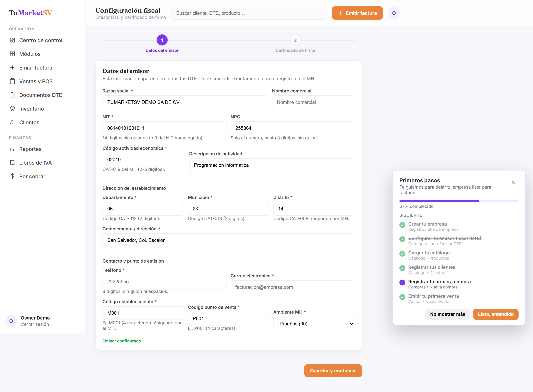Viewport: 533px width, 392px height.
Task: Click check icon for Cargar tu catálogo
Action: [x=402, y=254]
